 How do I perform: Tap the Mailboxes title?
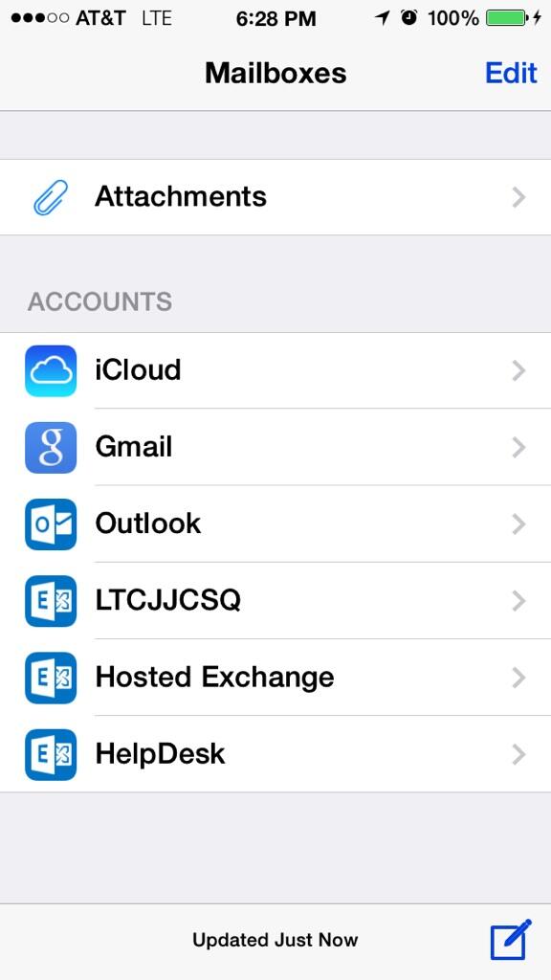click(275, 73)
